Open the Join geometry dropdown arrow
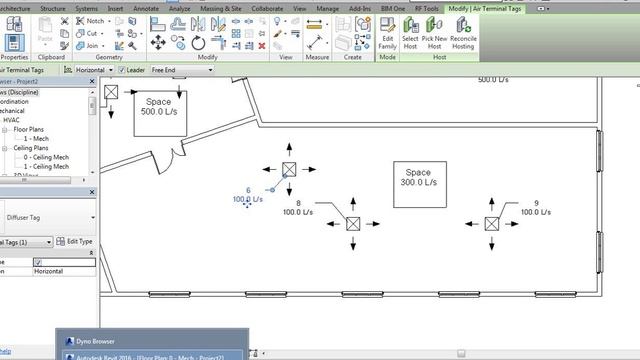 pyautogui.click(x=103, y=46)
